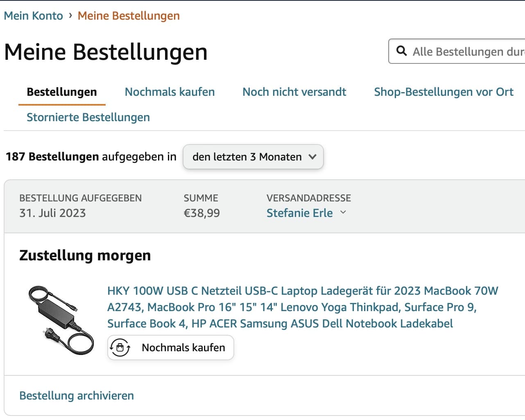The image size is (525, 420).
Task: Click 'Bestellung archivieren' link
Action: point(77,396)
